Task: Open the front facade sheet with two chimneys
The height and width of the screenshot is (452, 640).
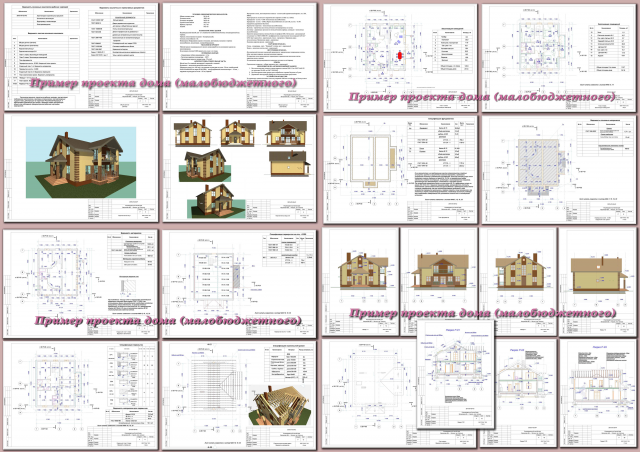Action: tap(360, 282)
